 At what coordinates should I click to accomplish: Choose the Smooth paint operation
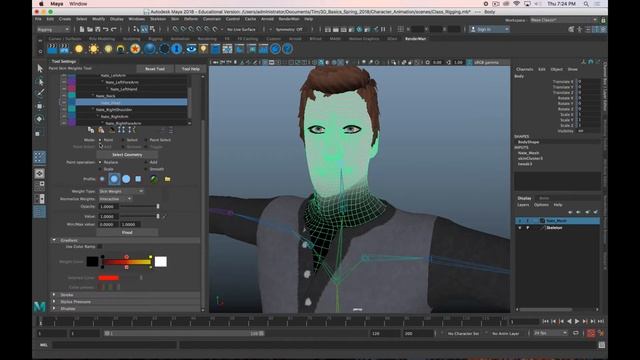click(146, 169)
